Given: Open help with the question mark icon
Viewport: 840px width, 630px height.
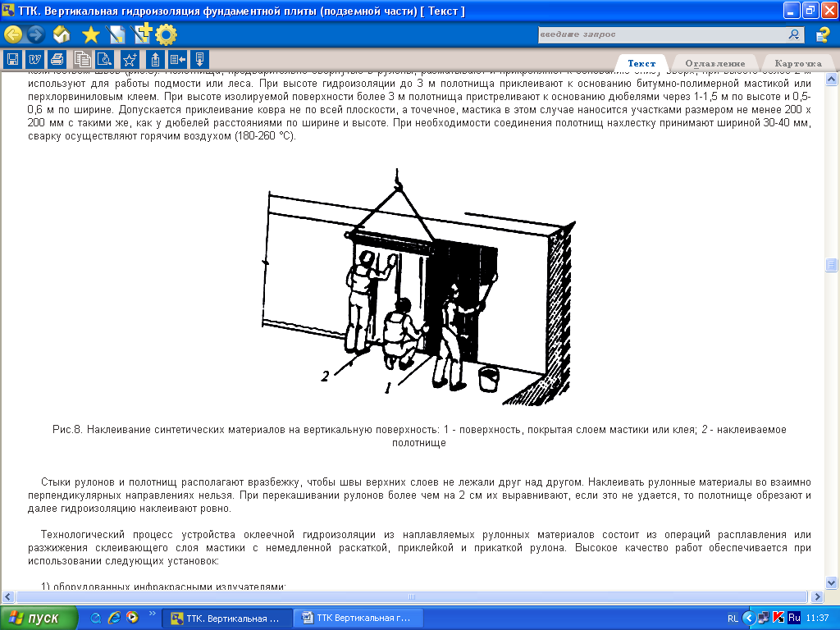Looking at the screenshot, I should pyautogui.click(x=822, y=35).
